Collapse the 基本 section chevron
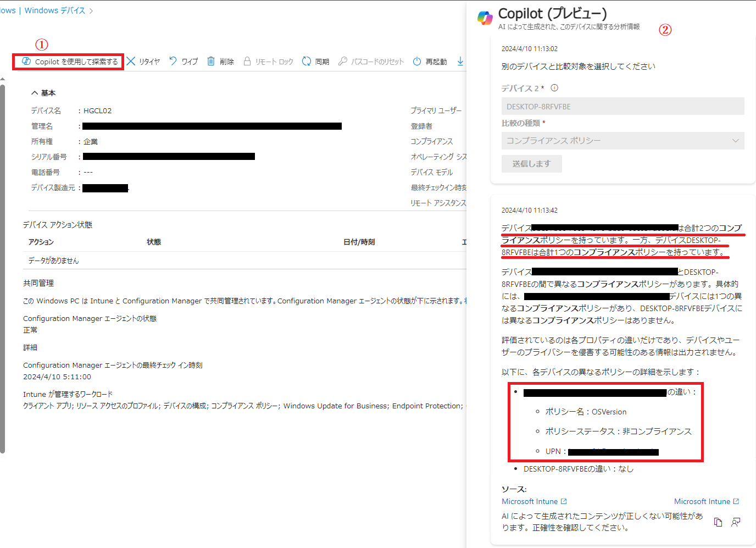The image size is (756, 548). tap(34, 92)
